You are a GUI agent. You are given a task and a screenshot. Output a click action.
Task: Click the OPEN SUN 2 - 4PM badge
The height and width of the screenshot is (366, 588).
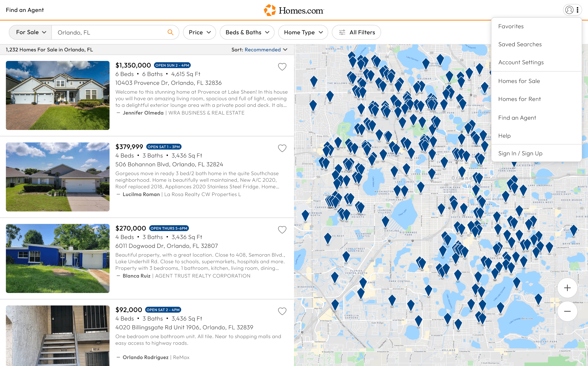pos(172,65)
